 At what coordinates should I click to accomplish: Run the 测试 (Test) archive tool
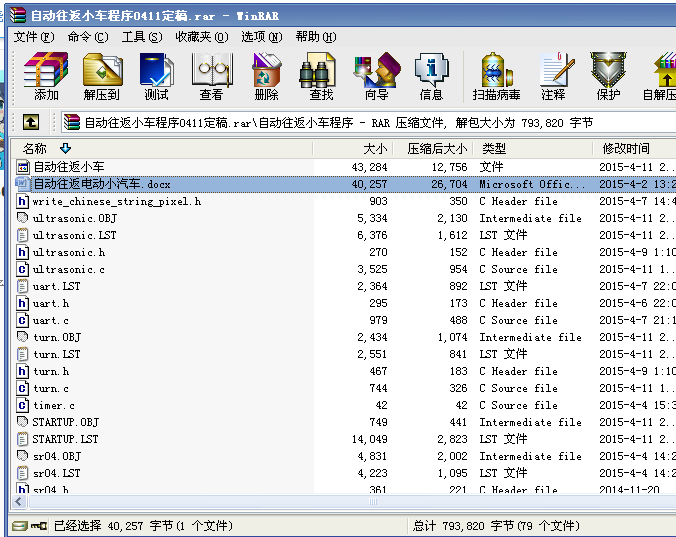tap(156, 76)
